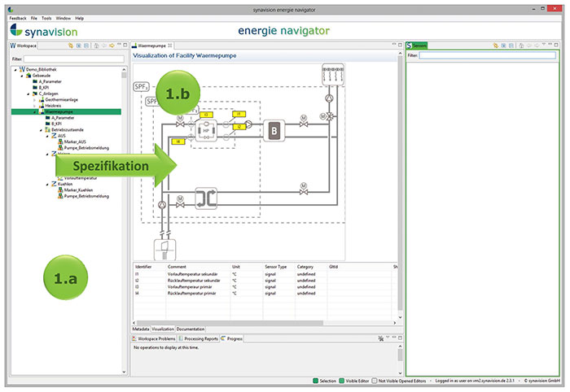Maximize the Progress panel
The height and width of the screenshot is (392, 570).
pyautogui.click(x=400, y=338)
